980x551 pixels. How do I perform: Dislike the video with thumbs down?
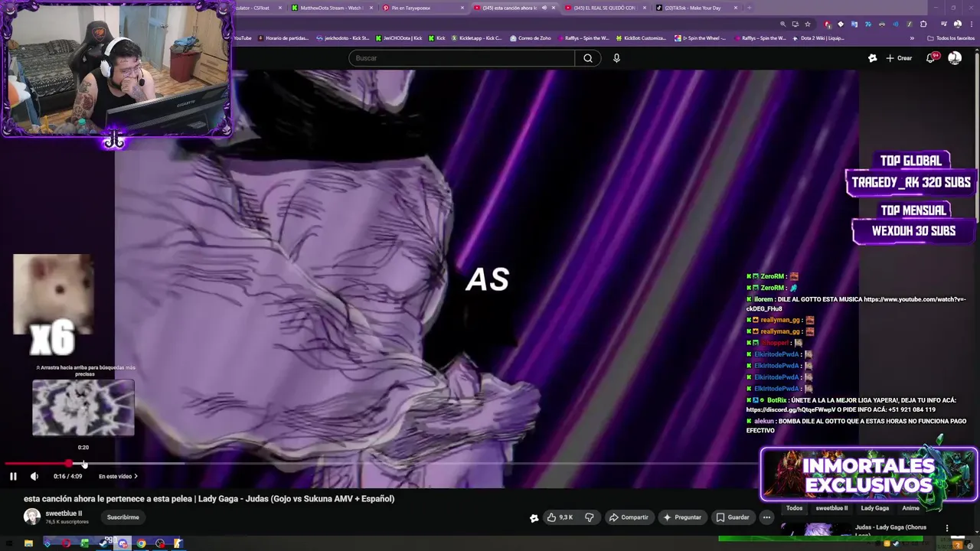pos(590,517)
